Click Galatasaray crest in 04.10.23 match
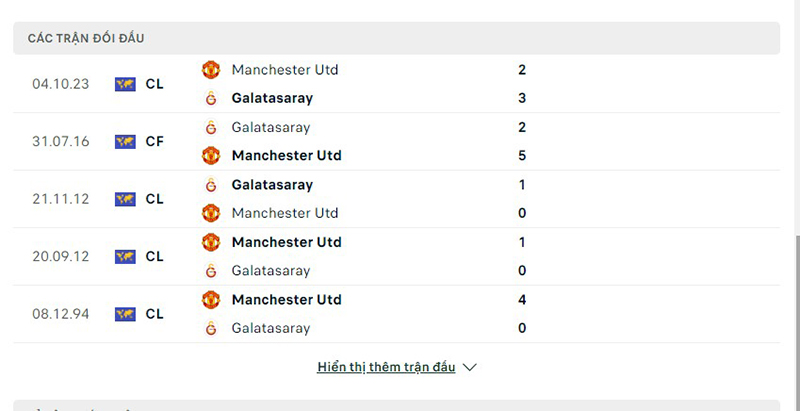This screenshot has width=800, height=411. coord(211,99)
